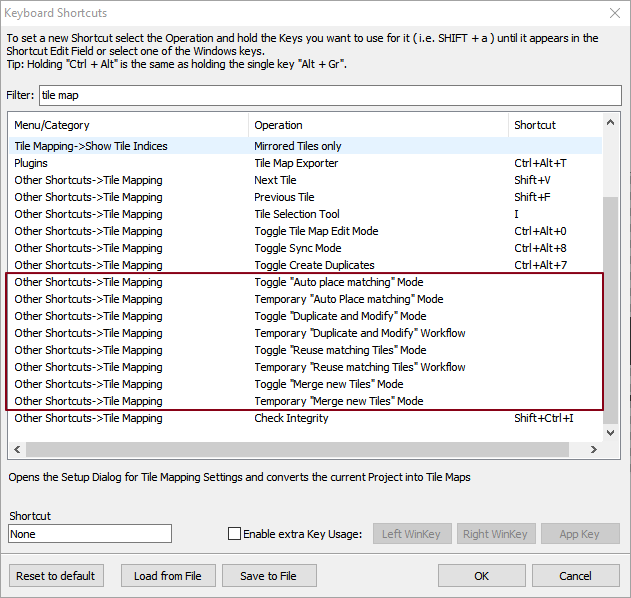
Task: Select the 'Previous Tile' operation
Action: pyautogui.click(x=305, y=197)
